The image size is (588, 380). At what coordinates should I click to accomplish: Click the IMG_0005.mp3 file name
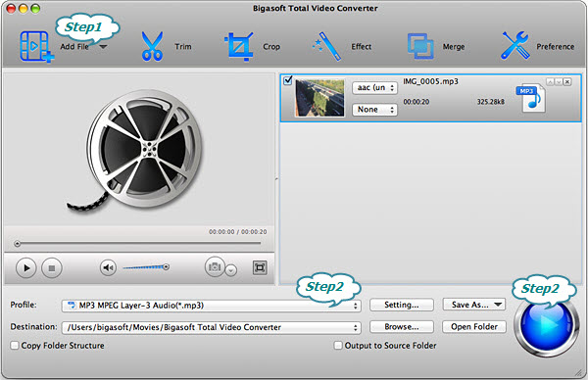pyautogui.click(x=430, y=81)
